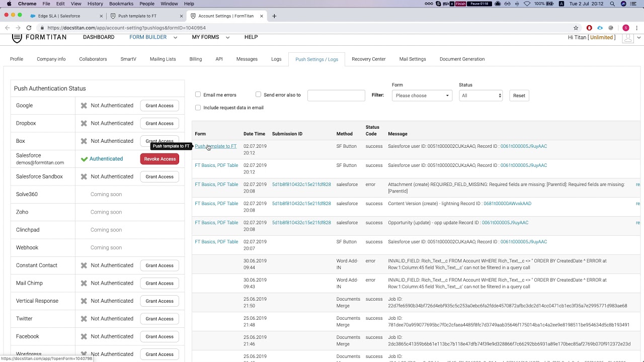
Task: Open Push template to FT form link
Action: (215, 146)
